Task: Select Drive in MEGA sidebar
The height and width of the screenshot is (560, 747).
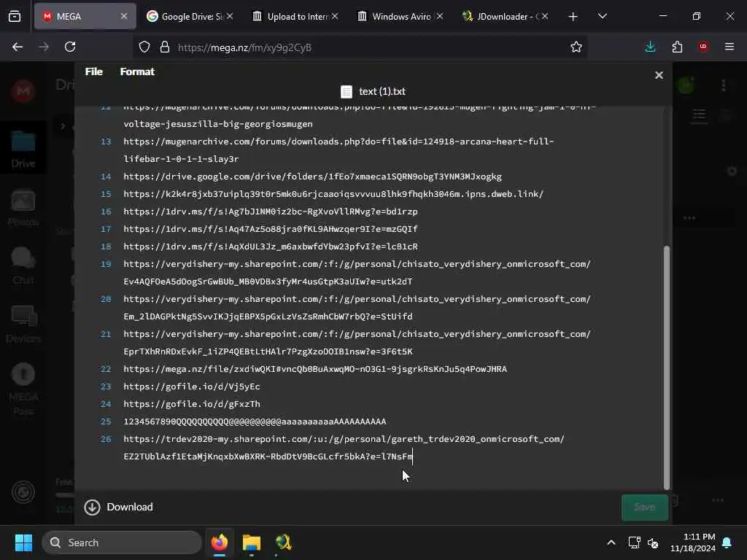Action: click(23, 149)
